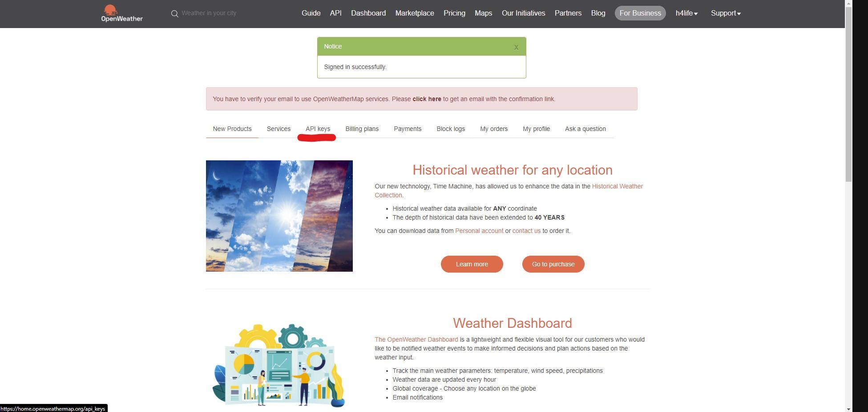Open the Pricing page

pyautogui.click(x=454, y=13)
